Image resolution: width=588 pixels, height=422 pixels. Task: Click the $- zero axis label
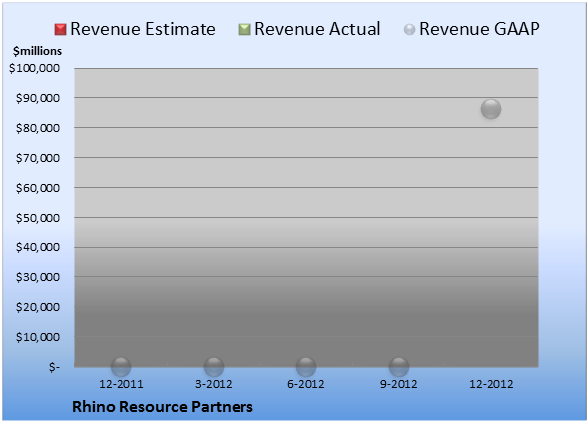(x=54, y=367)
